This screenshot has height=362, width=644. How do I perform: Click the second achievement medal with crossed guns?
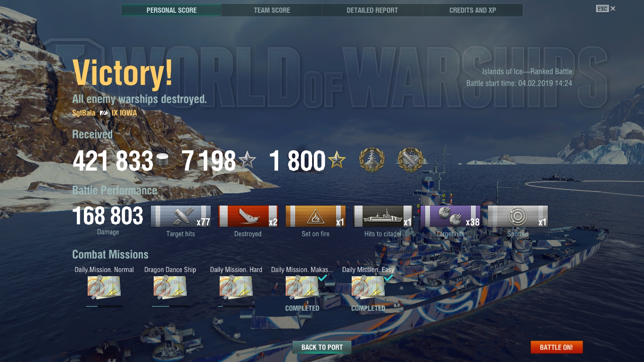coord(411,160)
